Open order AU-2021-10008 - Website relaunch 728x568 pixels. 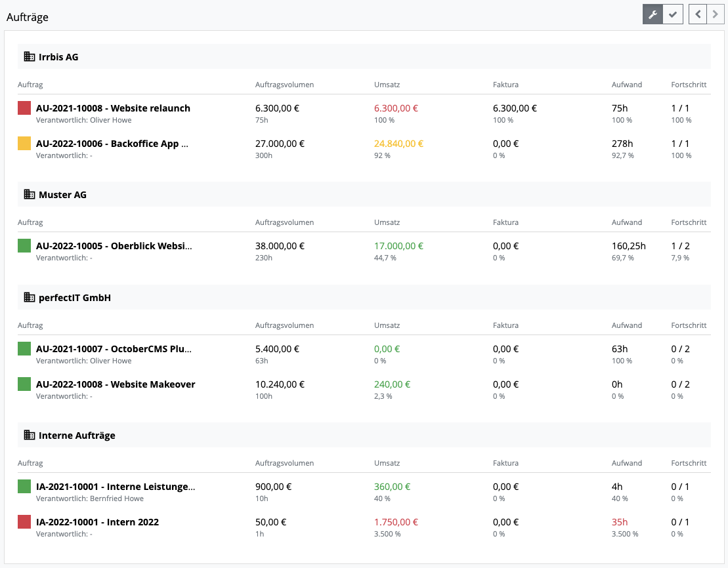coord(113,108)
